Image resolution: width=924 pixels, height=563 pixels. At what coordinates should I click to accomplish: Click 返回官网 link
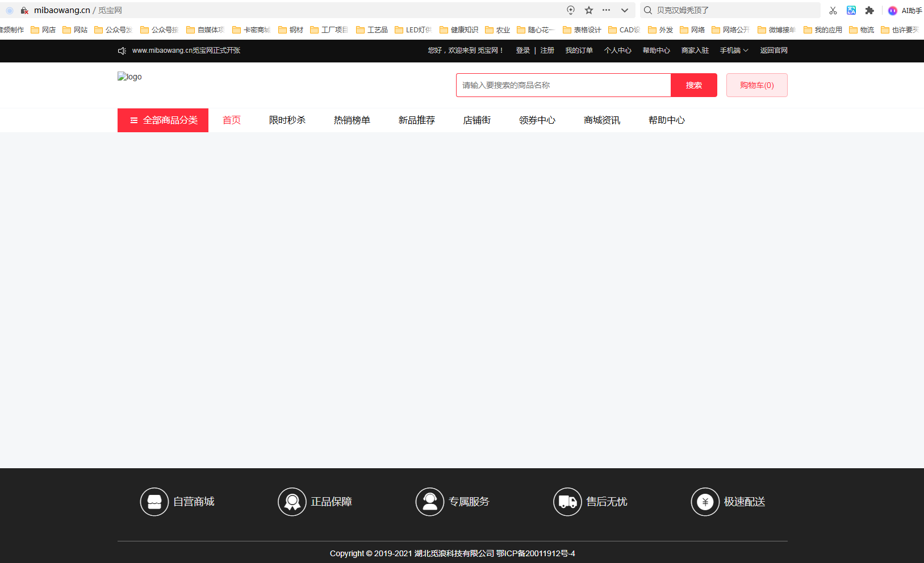point(774,51)
